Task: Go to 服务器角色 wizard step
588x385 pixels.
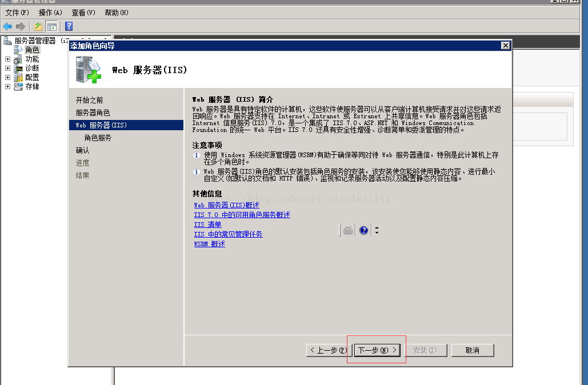Action: click(93, 113)
